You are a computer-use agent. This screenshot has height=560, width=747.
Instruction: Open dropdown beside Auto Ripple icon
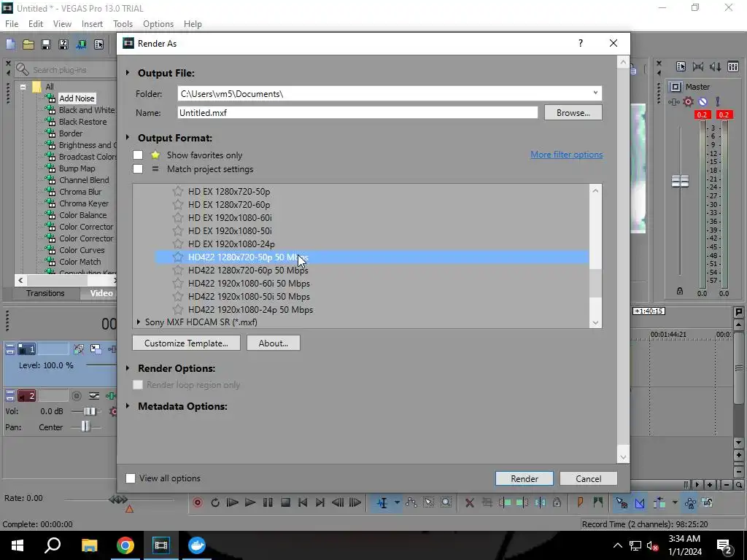(675, 502)
